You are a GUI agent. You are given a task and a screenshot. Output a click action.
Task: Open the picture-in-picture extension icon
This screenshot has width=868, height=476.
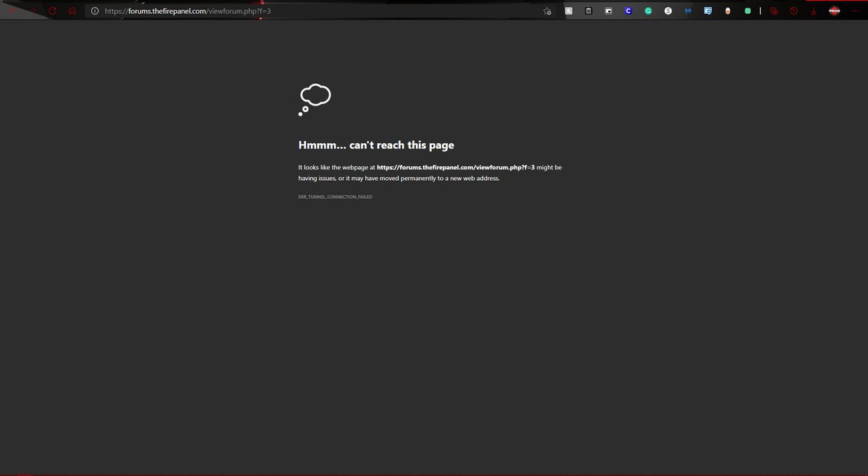pyautogui.click(x=608, y=11)
